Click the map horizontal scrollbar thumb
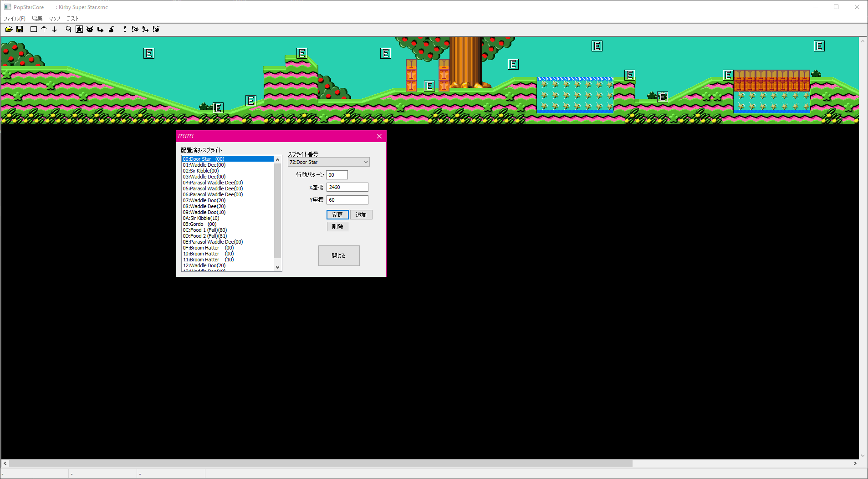 point(321,464)
